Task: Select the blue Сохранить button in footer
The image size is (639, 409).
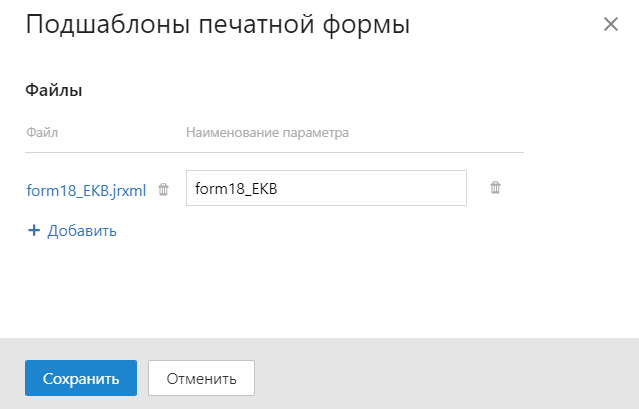Action: (x=81, y=378)
